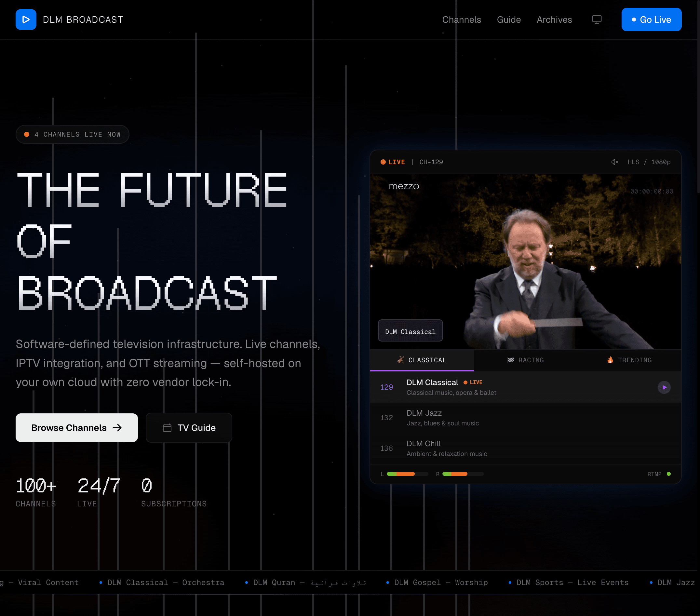Viewport: 700px width, 616px height.
Task: Switch to the TRENDING tab
Action: (629, 360)
